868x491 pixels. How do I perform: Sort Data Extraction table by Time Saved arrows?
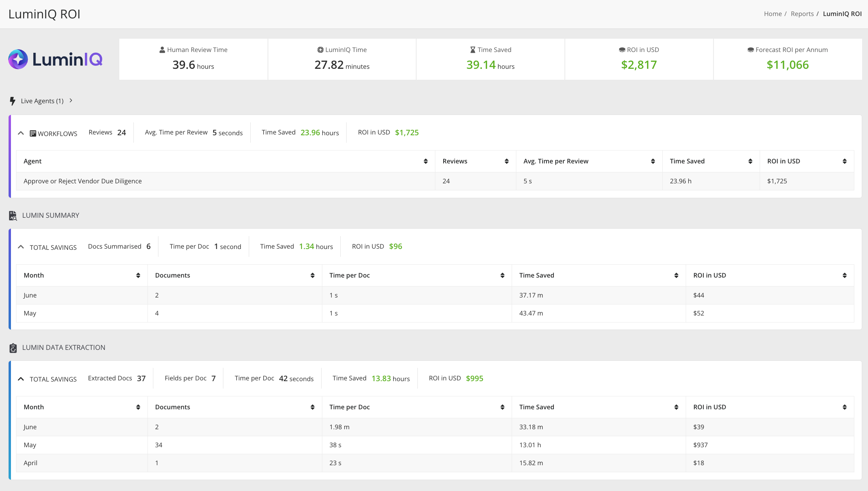676,407
